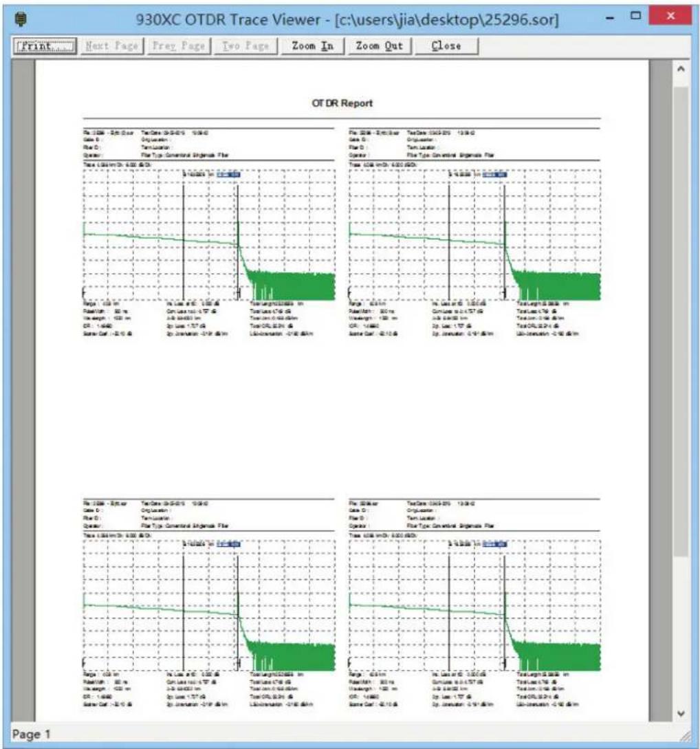Zoom In on the report preview
700x749 pixels.
[x=313, y=46]
